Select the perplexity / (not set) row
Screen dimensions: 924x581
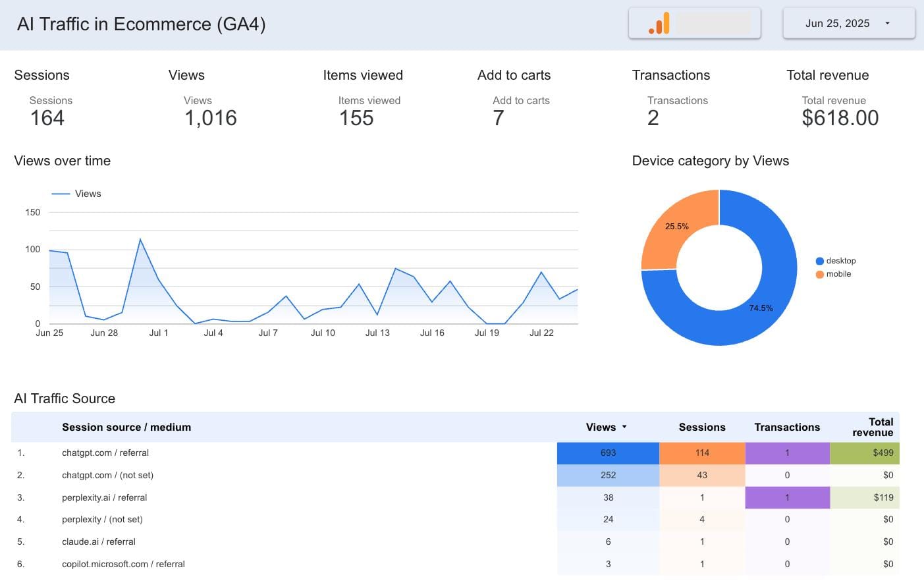[455, 520]
